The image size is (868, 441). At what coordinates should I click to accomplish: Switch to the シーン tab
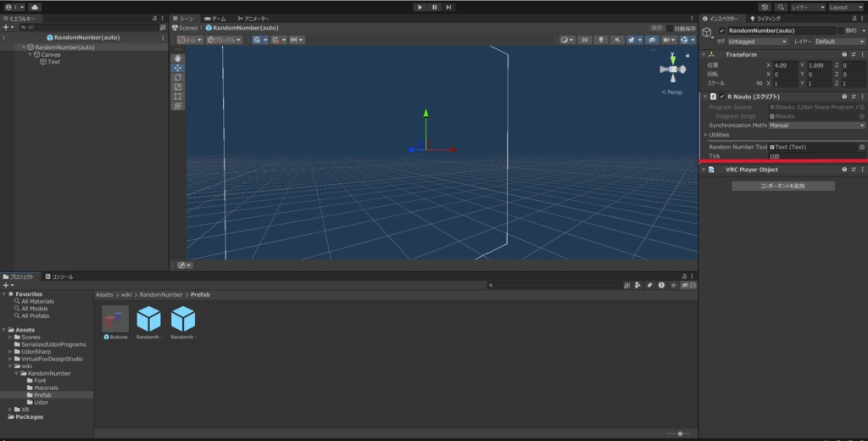coord(183,19)
